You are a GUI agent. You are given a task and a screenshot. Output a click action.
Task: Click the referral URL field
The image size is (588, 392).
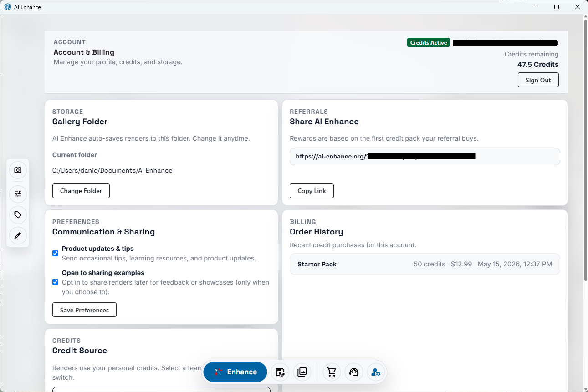pyautogui.click(x=425, y=156)
